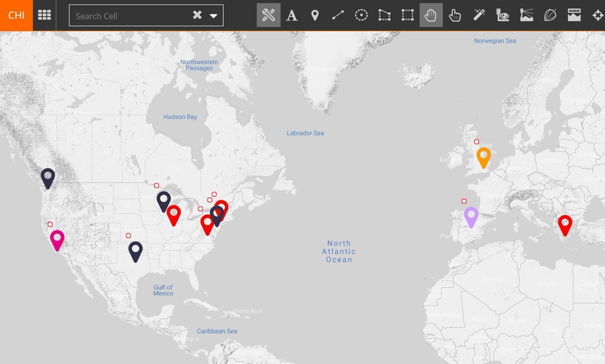Select the lavender pin over Spain
The width and height of the screenshot is (605, 364).
(471, 216)
